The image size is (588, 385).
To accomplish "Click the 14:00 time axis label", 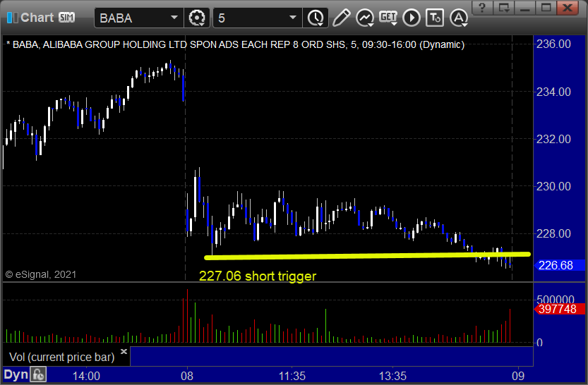I will coord(86,376).
